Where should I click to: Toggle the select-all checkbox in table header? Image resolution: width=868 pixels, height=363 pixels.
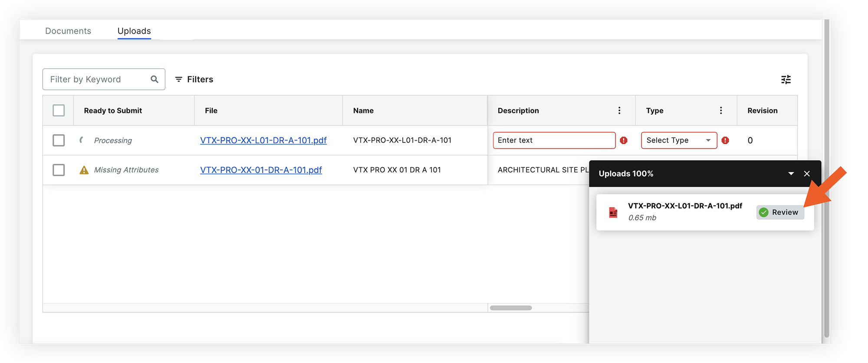(x=59, y=111)
